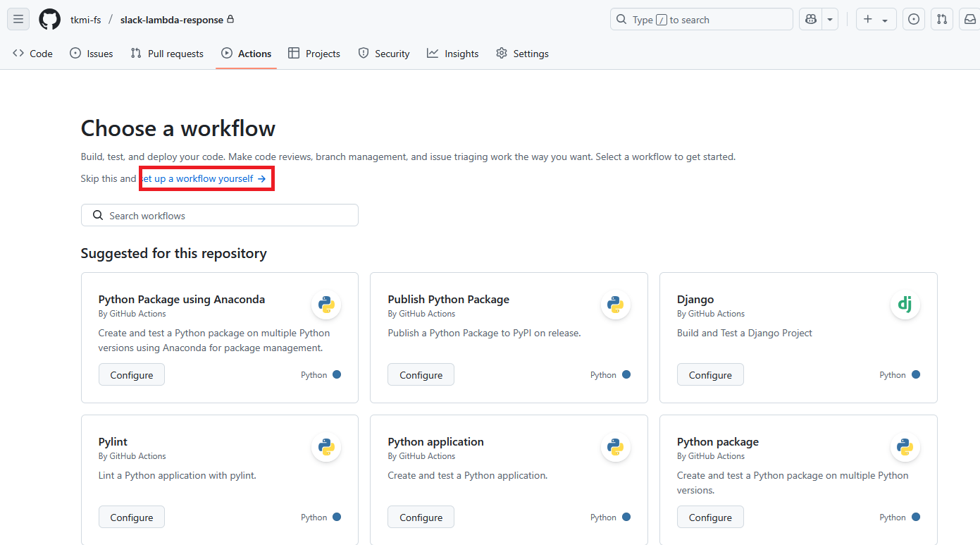Click the Python logo on Pylint card
980x545 pixels.
(x=325, y=446)
